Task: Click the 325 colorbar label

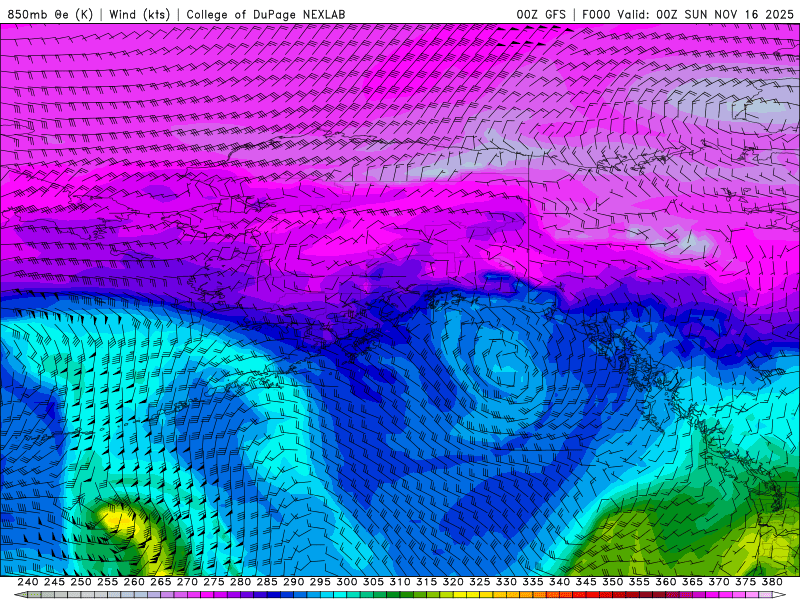Action: (x=480, y=582)
